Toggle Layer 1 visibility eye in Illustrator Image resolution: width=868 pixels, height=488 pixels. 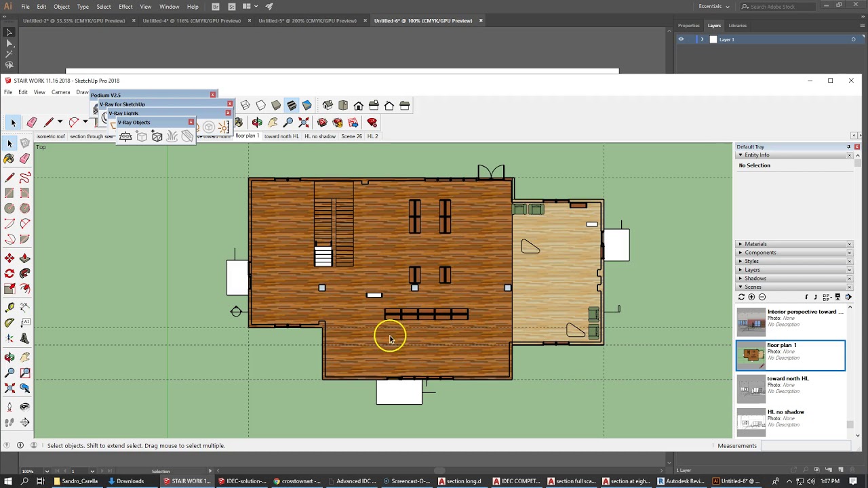(681, 39)
